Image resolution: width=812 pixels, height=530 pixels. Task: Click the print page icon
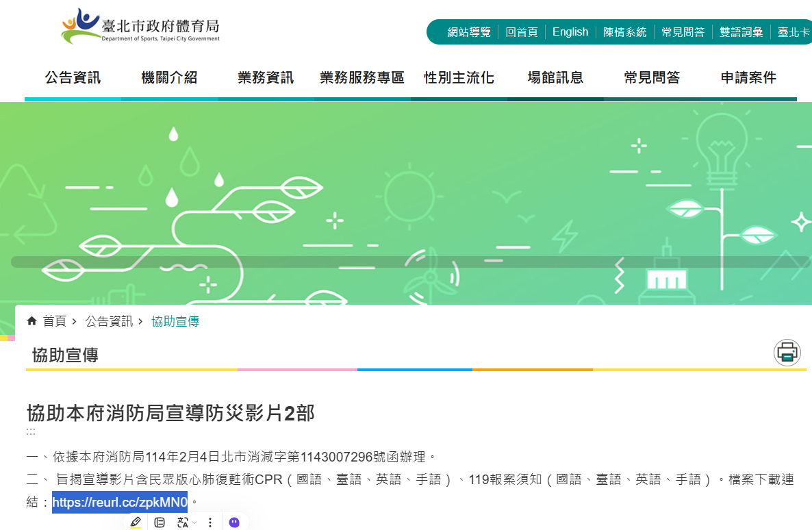tap(787, 353)
